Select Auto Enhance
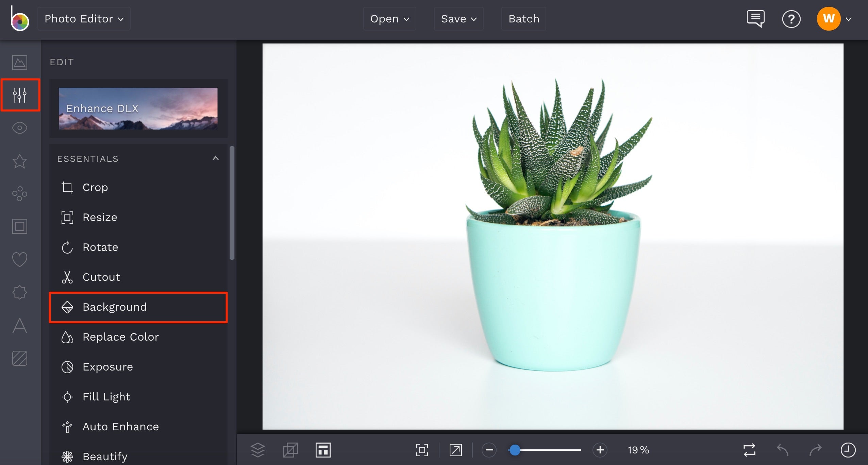This screenshot has width=868, height=465. tap(120, 427)
